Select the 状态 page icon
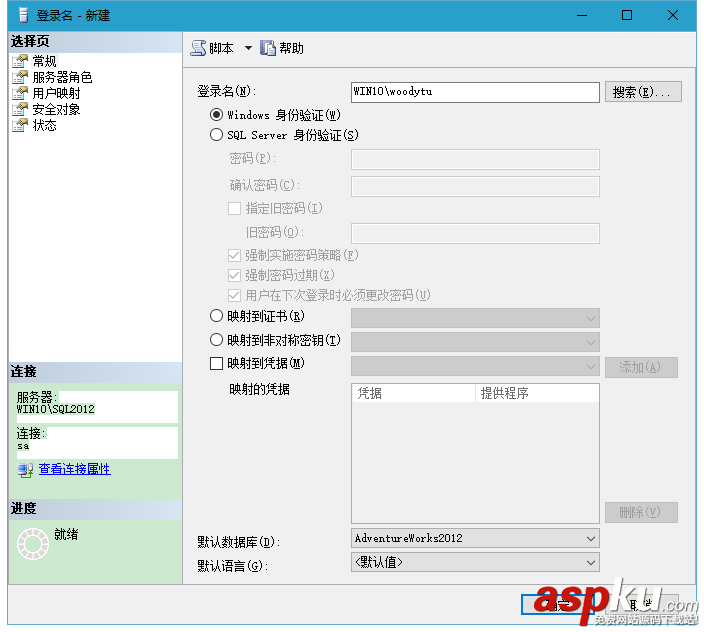The image size is (704, 632). point(20,125)
